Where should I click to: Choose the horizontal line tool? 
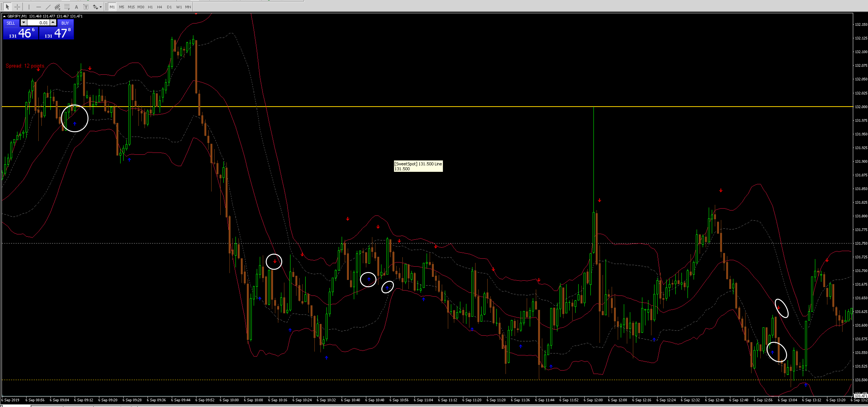(38, 7)
